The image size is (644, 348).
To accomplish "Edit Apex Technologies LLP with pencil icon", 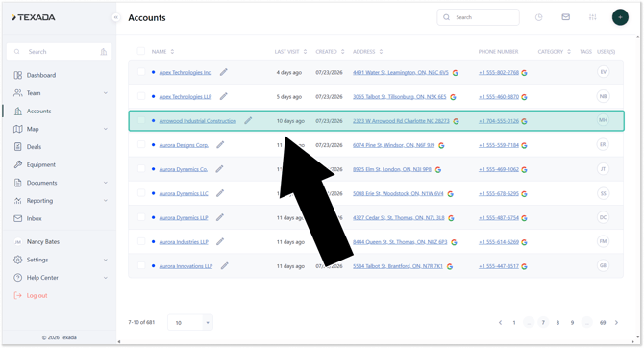I will tap(223, 96).
